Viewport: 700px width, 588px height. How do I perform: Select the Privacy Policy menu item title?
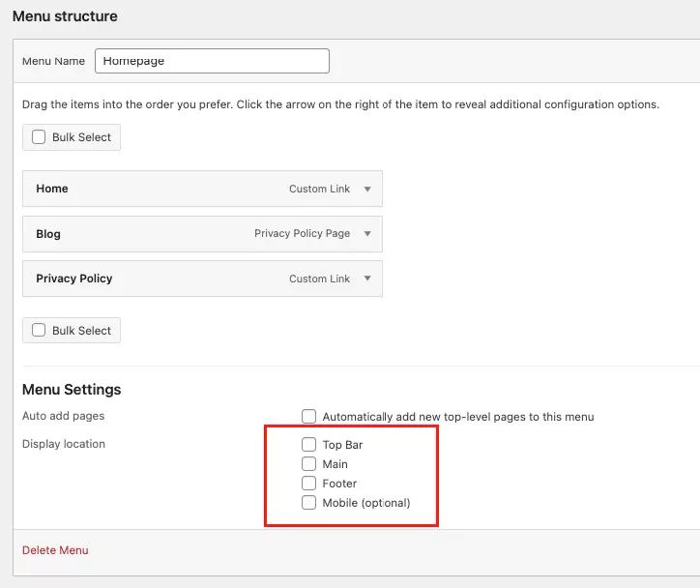tap(74, 279)
